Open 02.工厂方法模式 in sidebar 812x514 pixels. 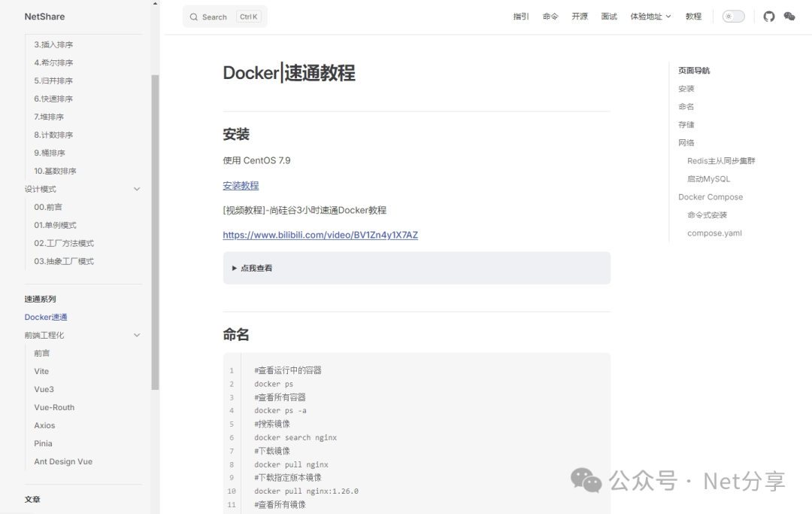coord(64,244)
